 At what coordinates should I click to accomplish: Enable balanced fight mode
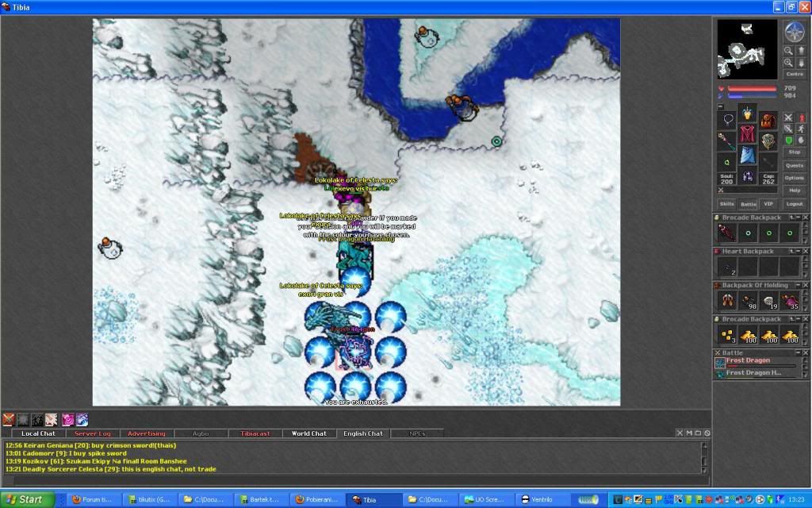tap(788, 129)
